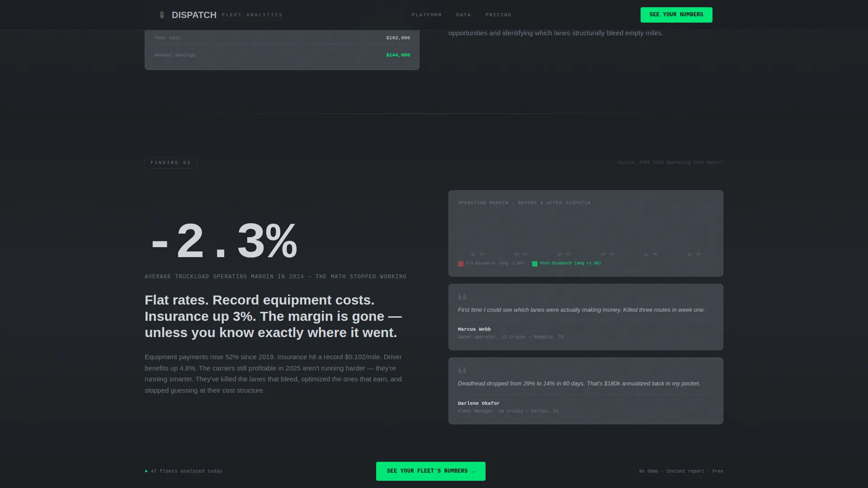Click 'Owner-operator, 12 trucks — Memphis, TN' text
The width and height of the screenshot is (868, 488).
(510, 337)
